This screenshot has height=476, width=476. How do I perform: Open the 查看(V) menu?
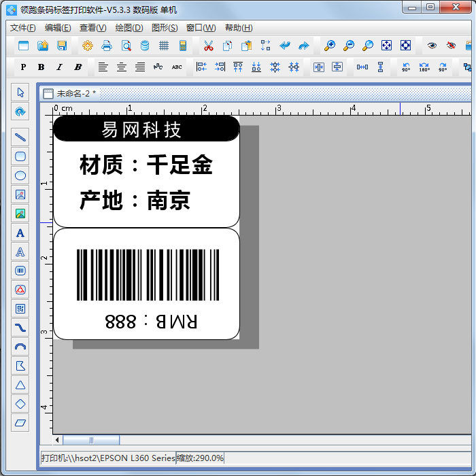[x=93, y=28]
